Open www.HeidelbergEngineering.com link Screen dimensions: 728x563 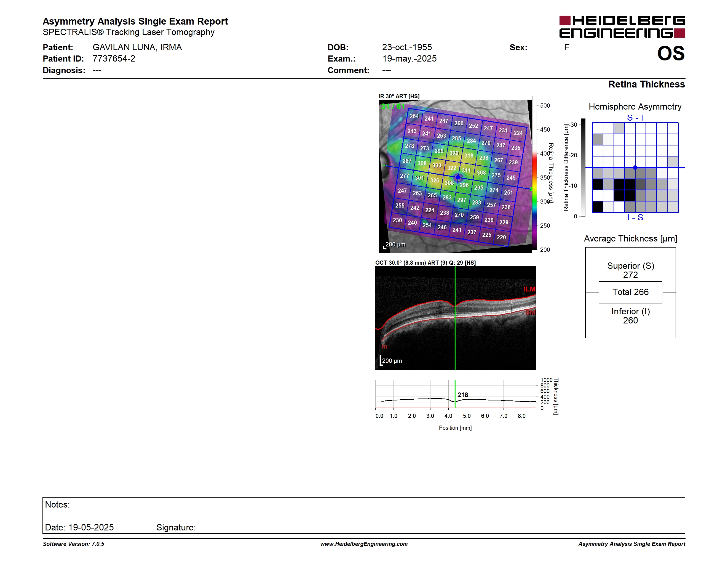(364, 544)
